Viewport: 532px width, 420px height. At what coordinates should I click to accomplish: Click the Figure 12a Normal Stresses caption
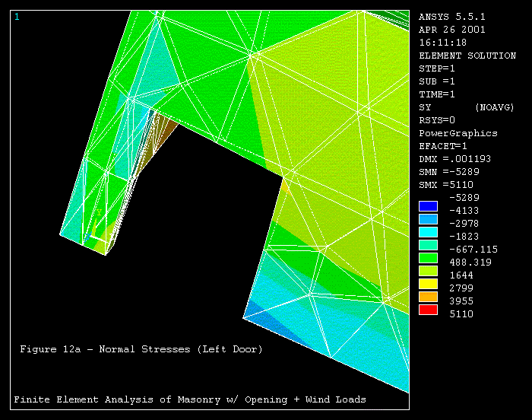point(141,349)
